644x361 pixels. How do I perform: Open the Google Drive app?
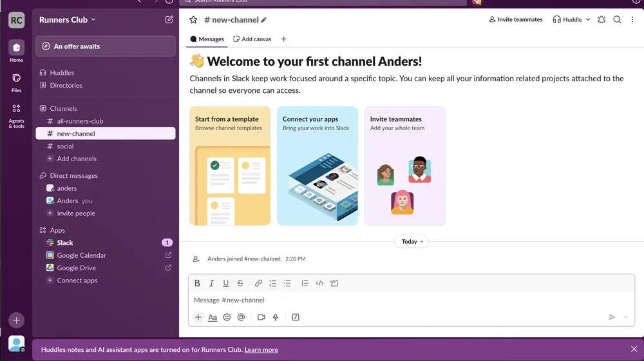[106, 268]
